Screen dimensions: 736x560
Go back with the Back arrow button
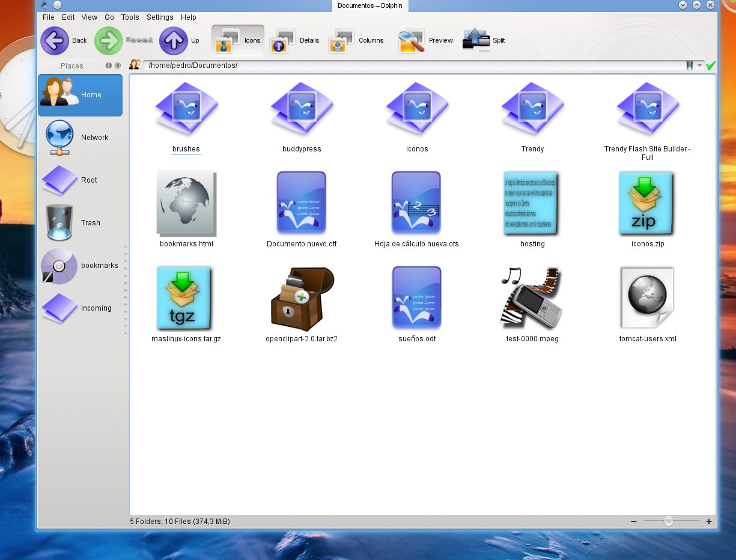point(63,41)
